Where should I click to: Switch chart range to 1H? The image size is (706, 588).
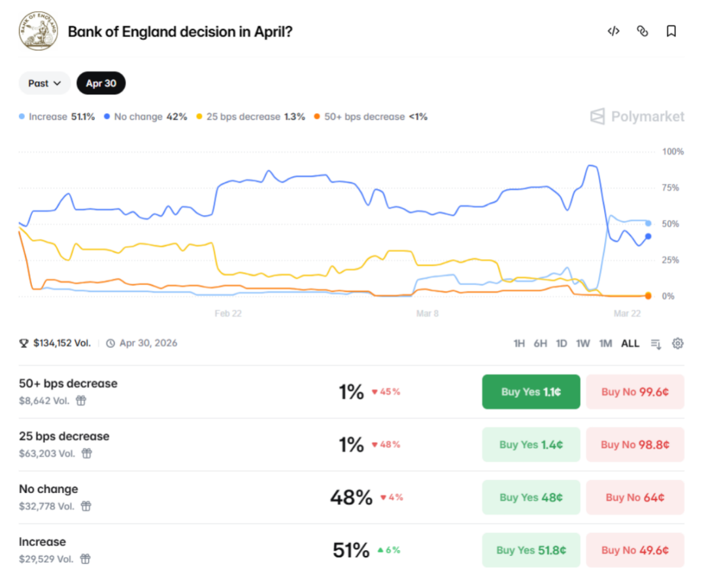(519, 343)
